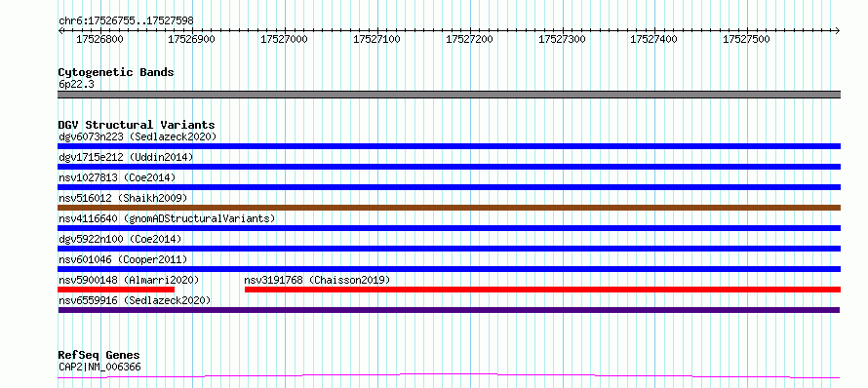
Task: Open the nsv516012 (Shaikh2009) label
Action: point(123,198)
